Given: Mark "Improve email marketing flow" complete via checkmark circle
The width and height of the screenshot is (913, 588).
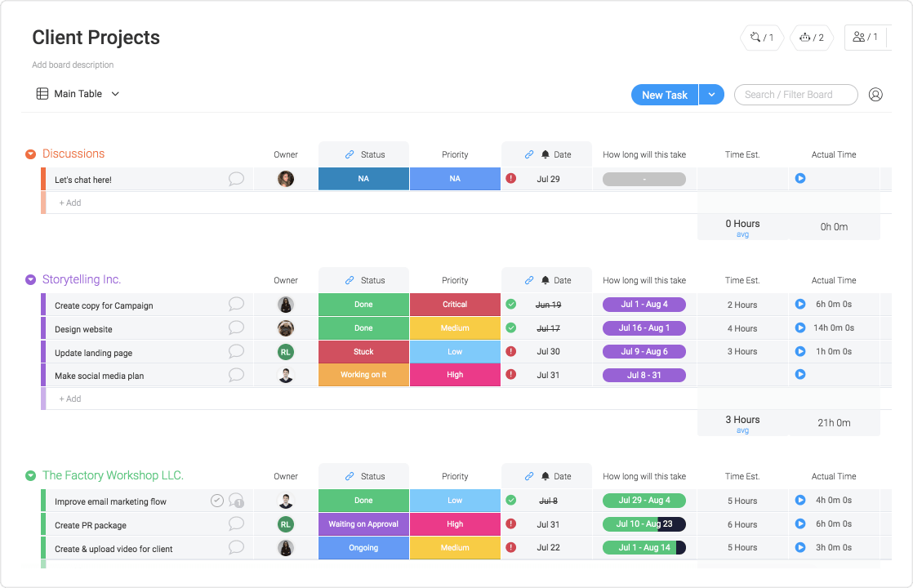Looking at the screenshot, I should click(216, 500).
